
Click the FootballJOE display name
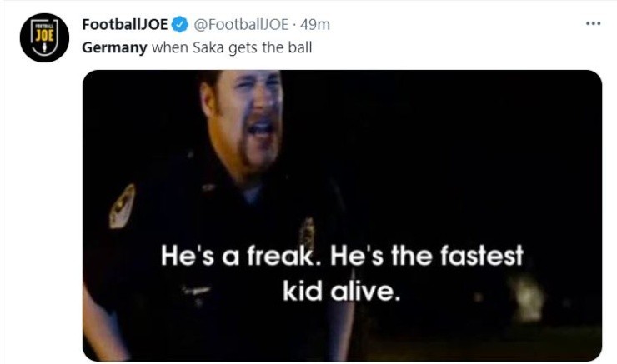(x=125, y=25)
